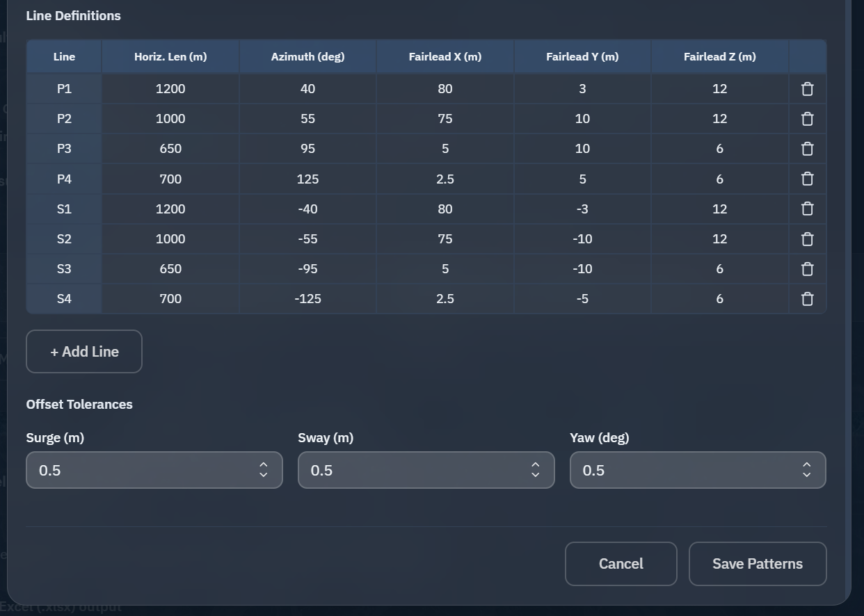Edit the Azimuth value of line S2
The height and width of the screenshot is (616, 864).
click(x=307, y=238)
